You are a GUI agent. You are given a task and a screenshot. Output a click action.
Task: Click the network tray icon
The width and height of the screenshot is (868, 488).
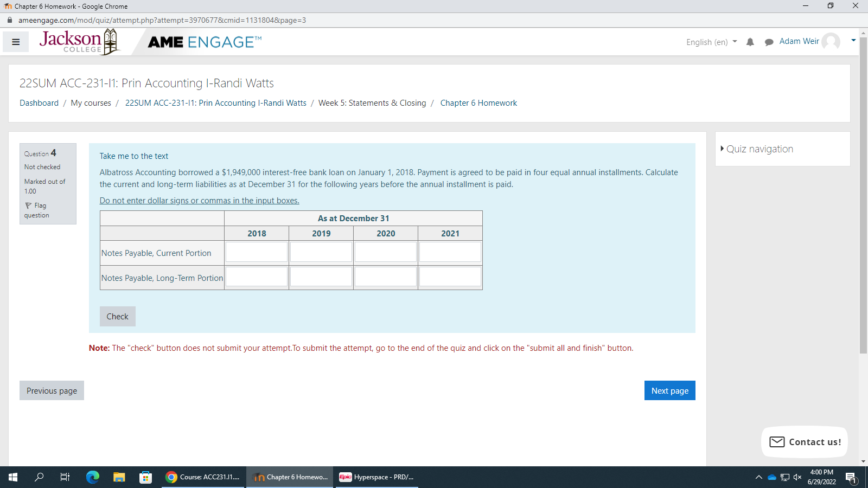785,477
